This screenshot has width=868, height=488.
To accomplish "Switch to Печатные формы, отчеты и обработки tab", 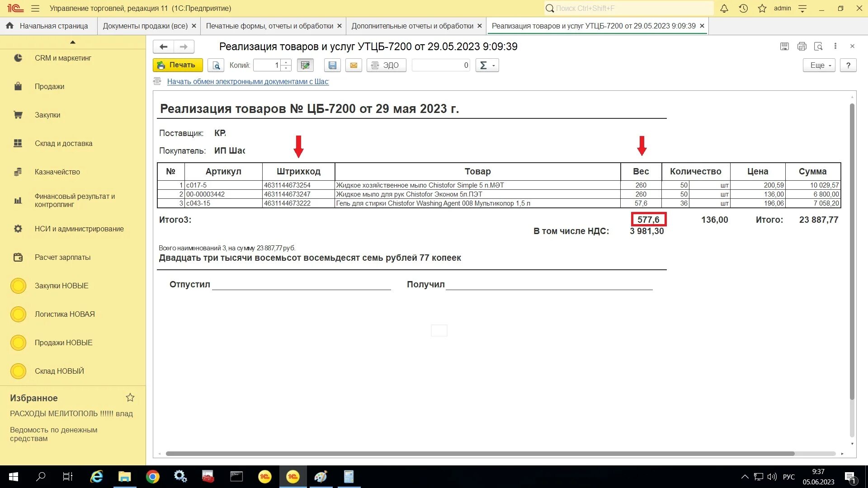I will pos(269,26).
